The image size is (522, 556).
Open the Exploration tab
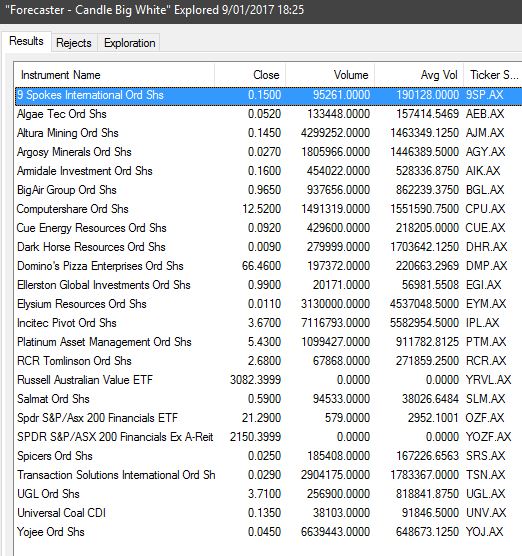pos(129,43)
